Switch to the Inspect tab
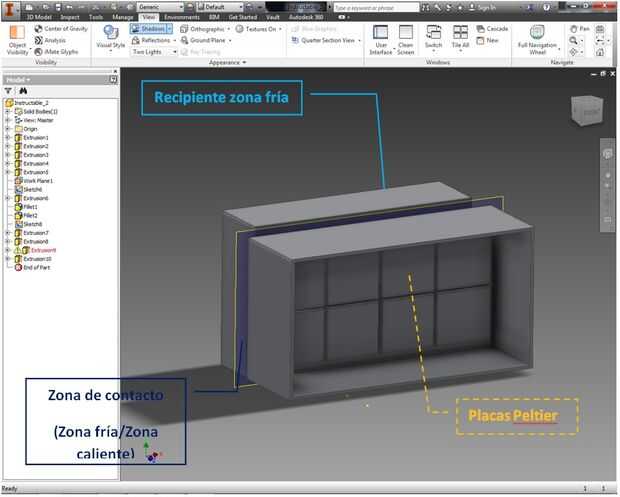This screenshot has width=620, height=497. pos(70,17)
